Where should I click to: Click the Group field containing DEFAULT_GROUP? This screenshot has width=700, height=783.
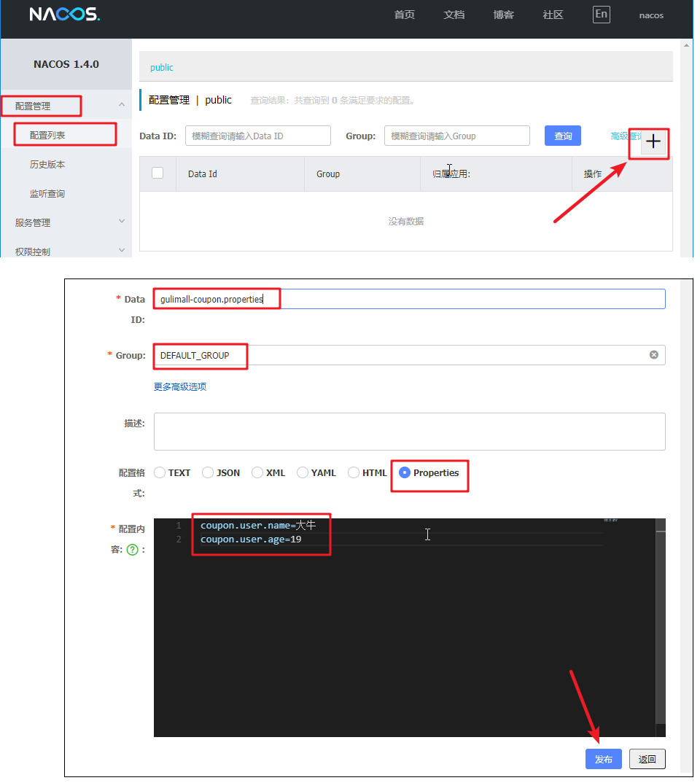coord(409,355)
